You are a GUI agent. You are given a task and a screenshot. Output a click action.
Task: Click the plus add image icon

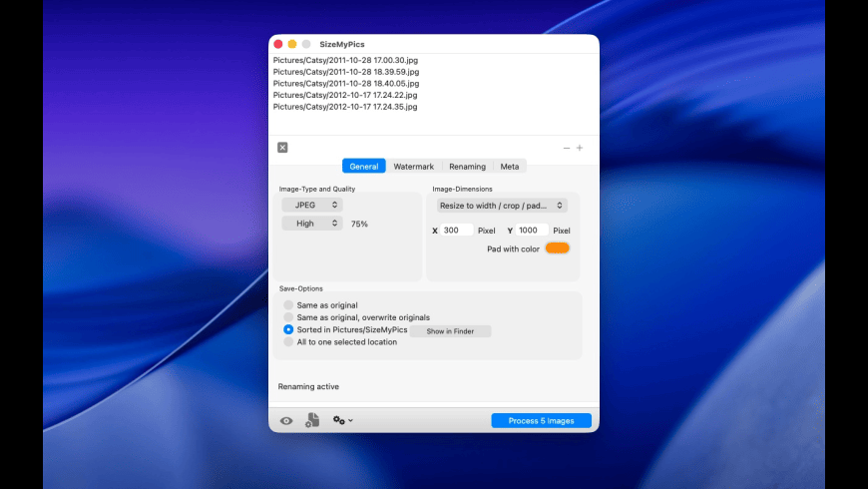click(x=580, y=148)
